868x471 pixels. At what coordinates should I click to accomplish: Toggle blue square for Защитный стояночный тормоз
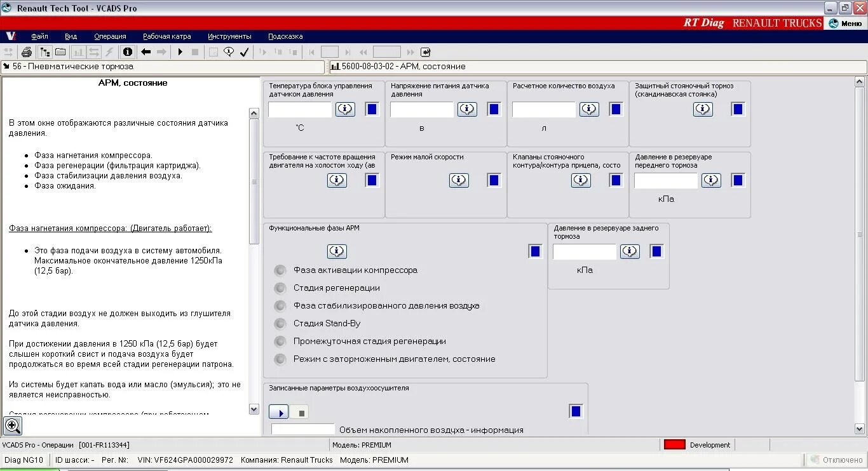738,109
